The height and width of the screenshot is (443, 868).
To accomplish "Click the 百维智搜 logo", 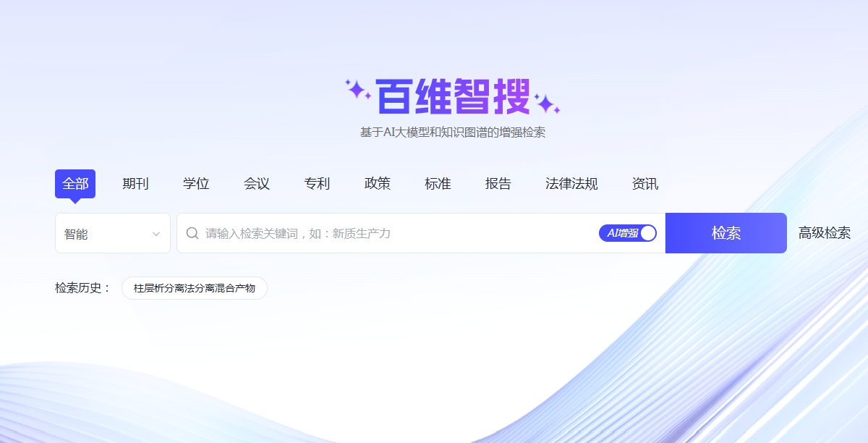I will [453, 97].
